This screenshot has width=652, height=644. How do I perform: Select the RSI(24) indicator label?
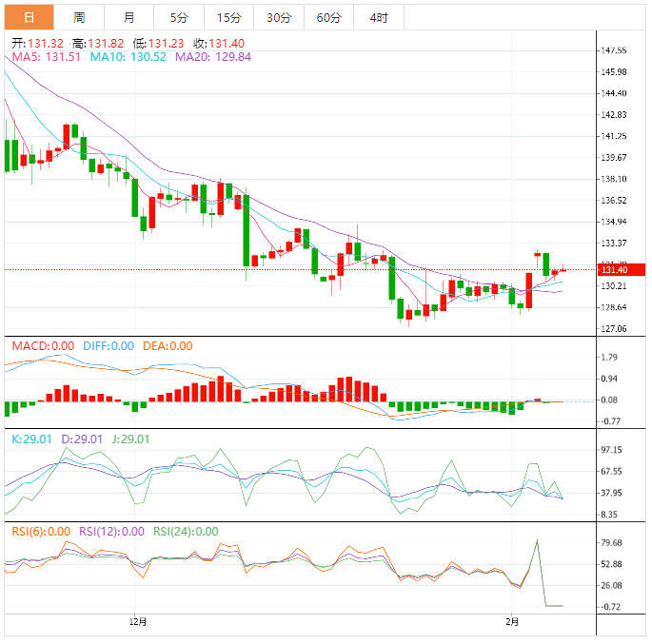coord(185,532)
